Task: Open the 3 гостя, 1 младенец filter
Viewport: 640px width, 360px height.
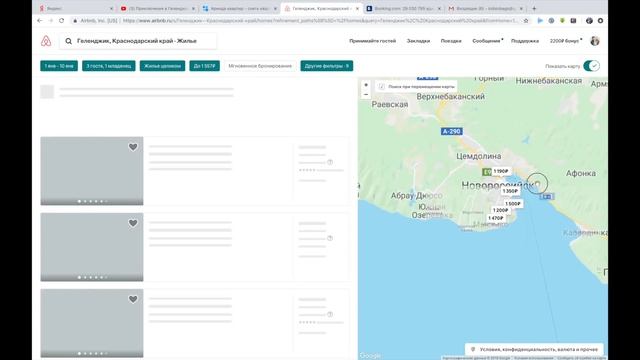Action: tap(109, 66)
